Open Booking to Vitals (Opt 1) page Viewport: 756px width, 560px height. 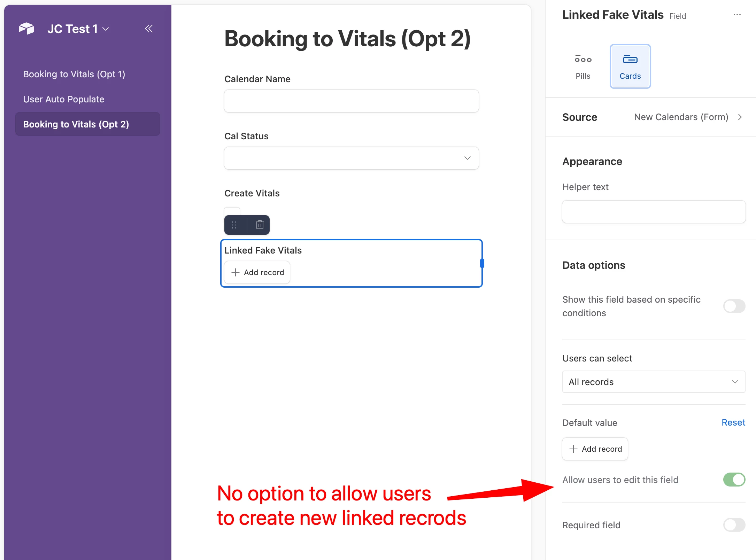coord(74,74)
